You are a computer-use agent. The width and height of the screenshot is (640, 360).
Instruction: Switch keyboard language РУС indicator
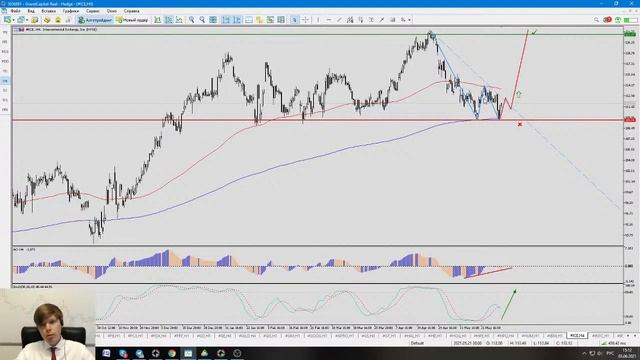coord(610,353)
